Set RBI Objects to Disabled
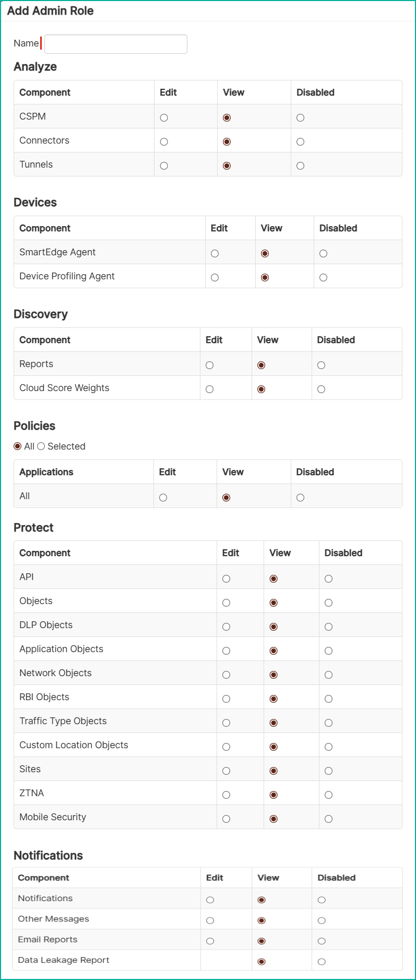Viewport: 416px width, 980px height. 328,699
